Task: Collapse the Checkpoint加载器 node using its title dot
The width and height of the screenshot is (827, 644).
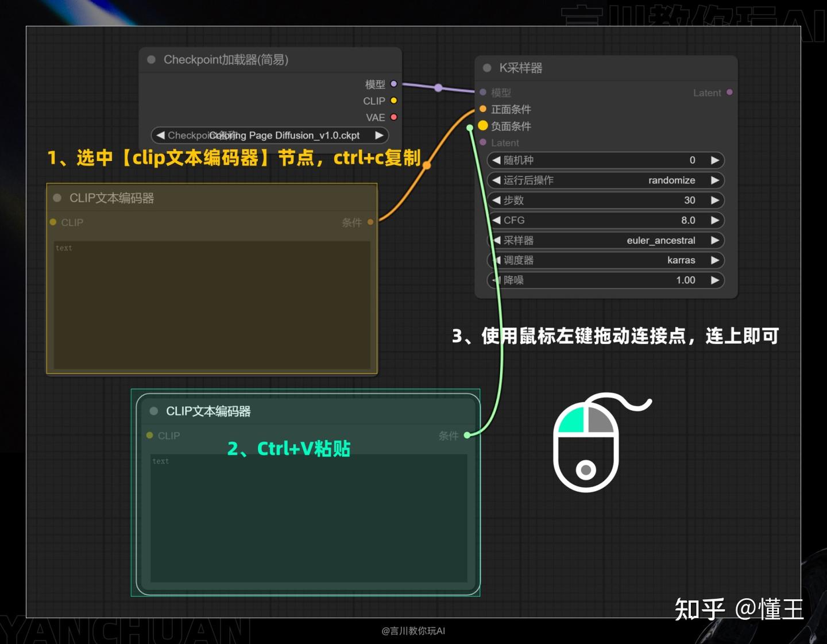Action: click(152, 59)
